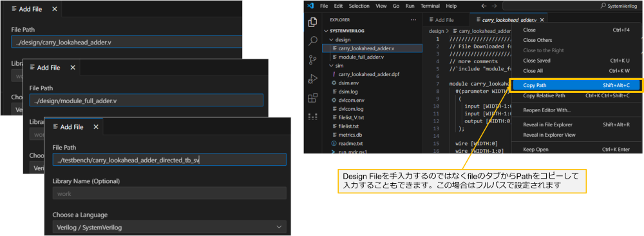644x236 pixels.
Task: Click the design breadcrumb above the editor
Action: (x=436, y=31)
